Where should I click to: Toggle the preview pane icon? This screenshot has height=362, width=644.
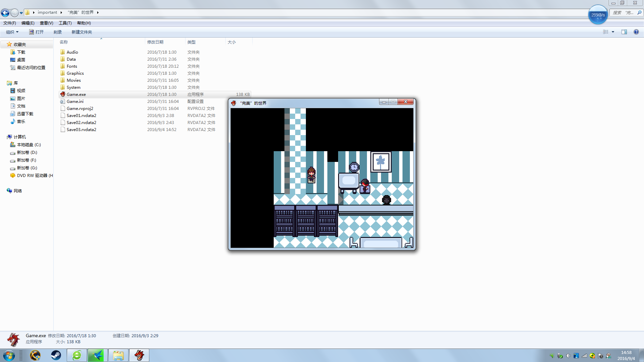click(624, 32)
